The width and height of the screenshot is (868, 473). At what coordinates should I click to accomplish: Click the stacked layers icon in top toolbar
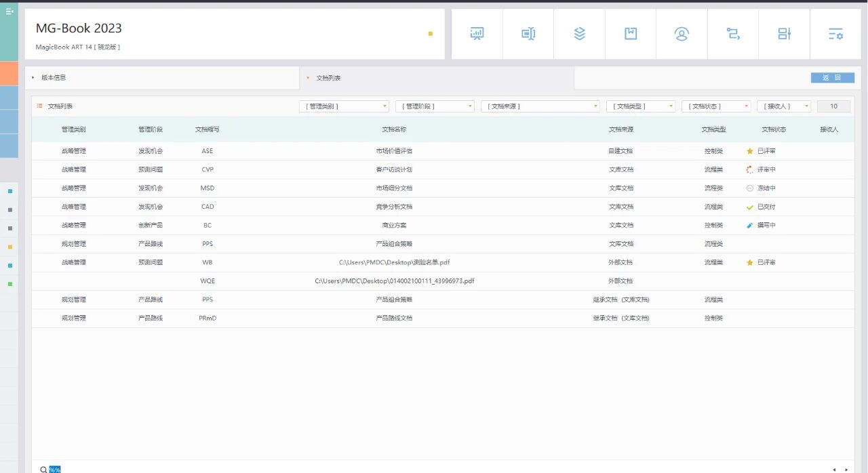579,34
